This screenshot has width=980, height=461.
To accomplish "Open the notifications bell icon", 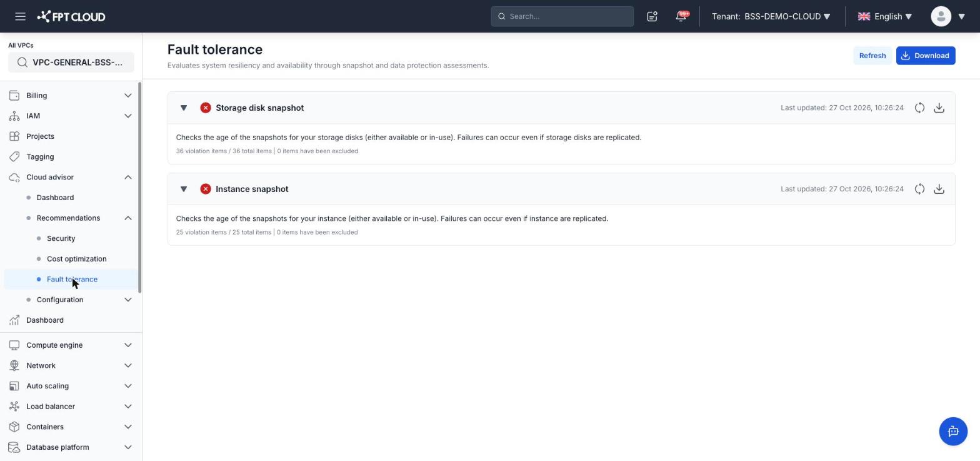I will point(681,16).
